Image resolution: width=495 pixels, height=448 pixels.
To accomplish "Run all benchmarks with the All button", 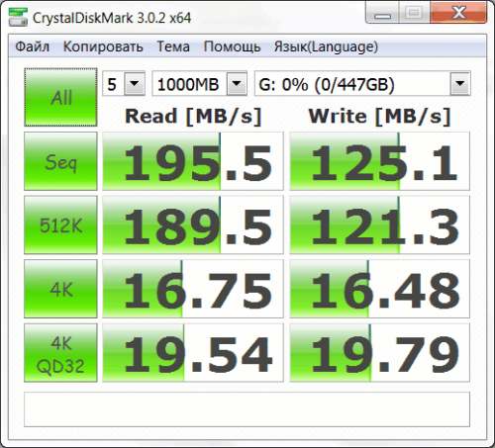I will tap(60, 97).
